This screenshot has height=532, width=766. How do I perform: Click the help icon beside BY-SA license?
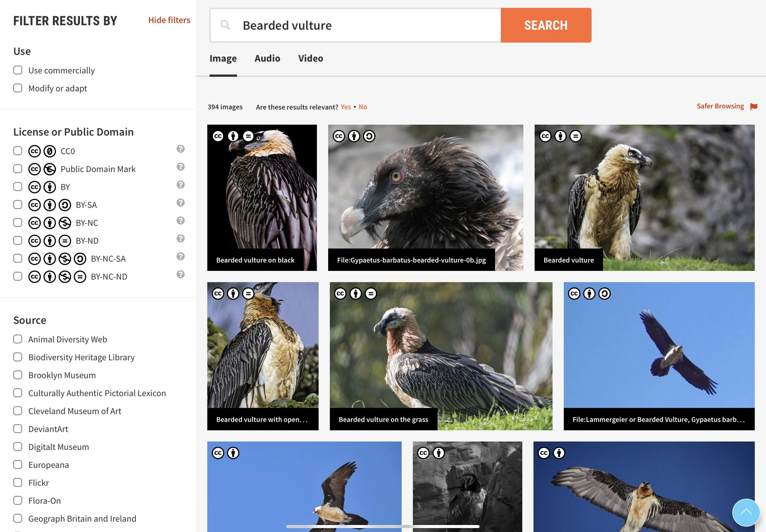180,203
